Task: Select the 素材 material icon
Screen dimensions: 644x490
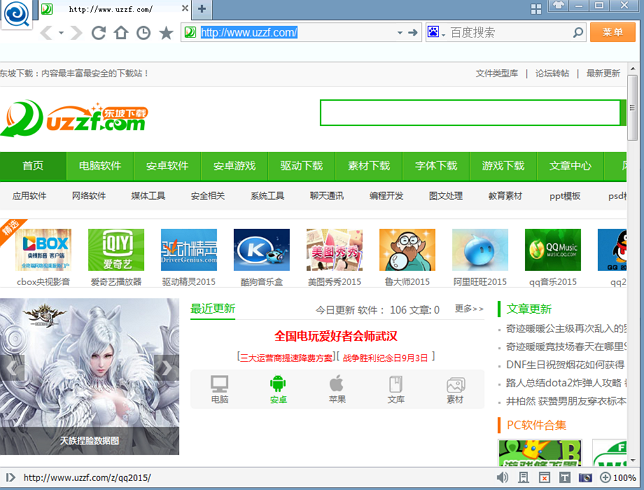Action: coord(455,389)
